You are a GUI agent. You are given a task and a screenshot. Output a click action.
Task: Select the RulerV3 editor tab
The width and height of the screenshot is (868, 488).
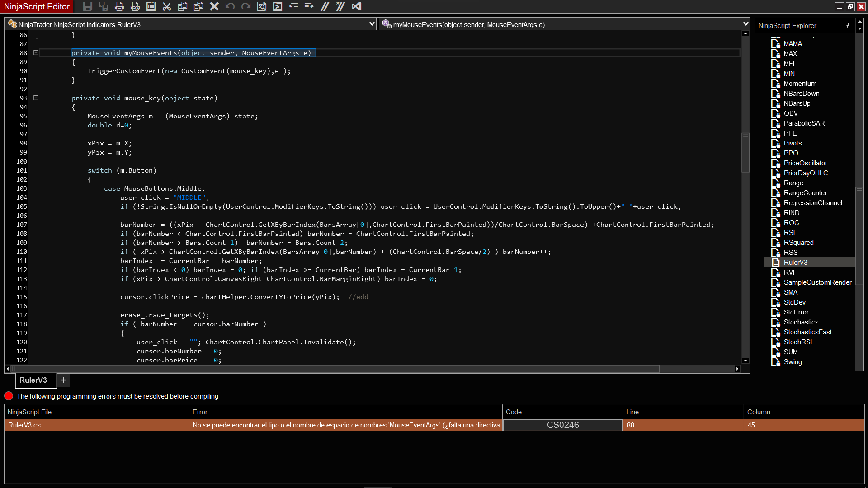tap(33, 380)
